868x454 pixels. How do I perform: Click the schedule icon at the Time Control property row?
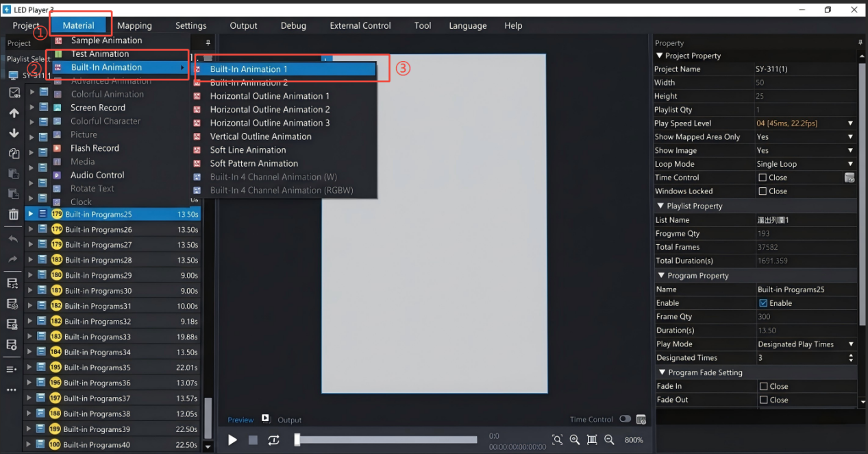pos(850,178)
